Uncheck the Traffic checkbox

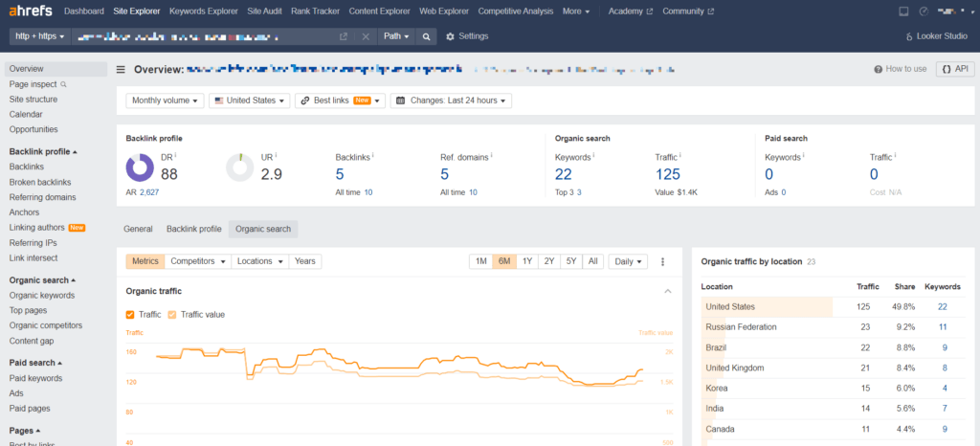[x=130, y=314]
